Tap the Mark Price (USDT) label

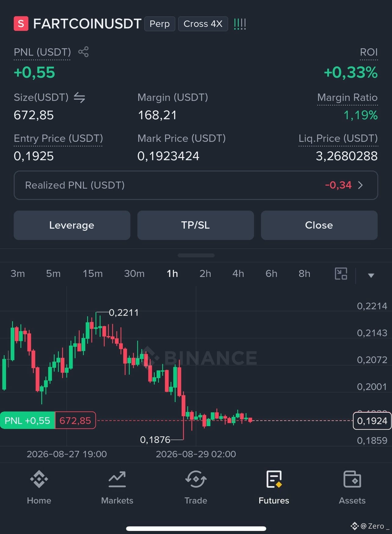point(182,138)
